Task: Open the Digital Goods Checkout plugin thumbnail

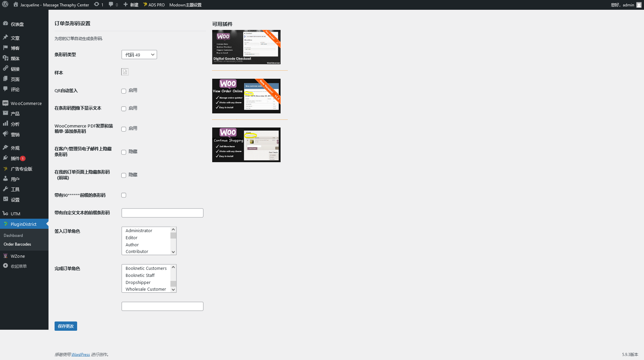Action: coord(246,47)
